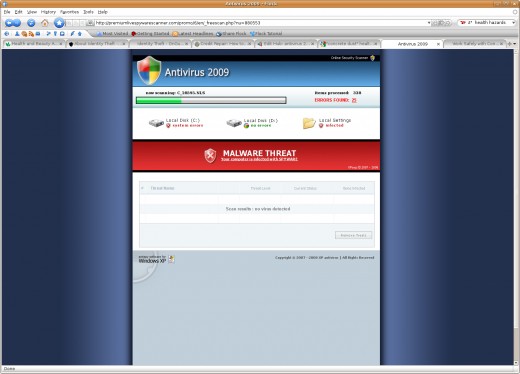Switch to the concrete dust health tab
The height and width of the screenshot is (374, 520).
[x=349, y=44]
